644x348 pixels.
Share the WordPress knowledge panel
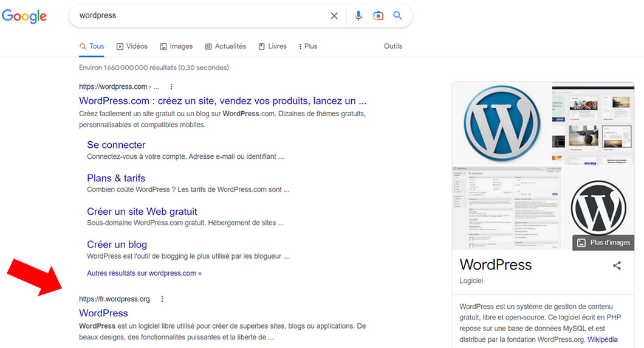coord(617,265)
